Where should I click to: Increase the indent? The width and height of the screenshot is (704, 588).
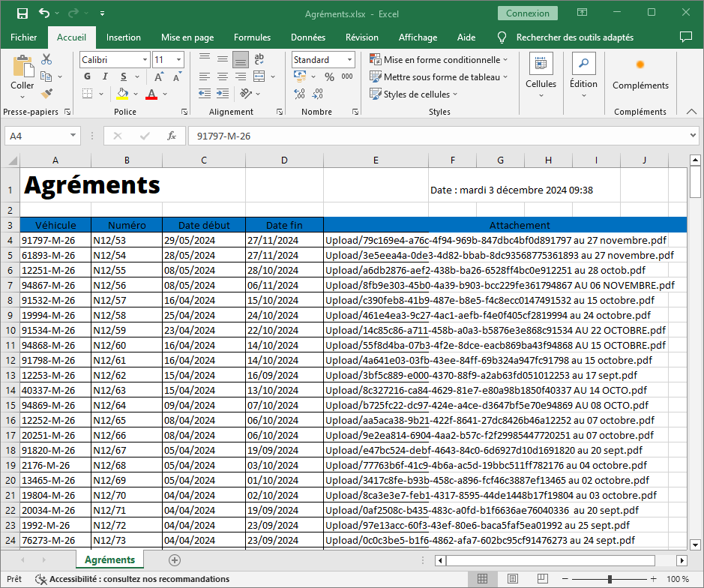[x=223, y=94]
